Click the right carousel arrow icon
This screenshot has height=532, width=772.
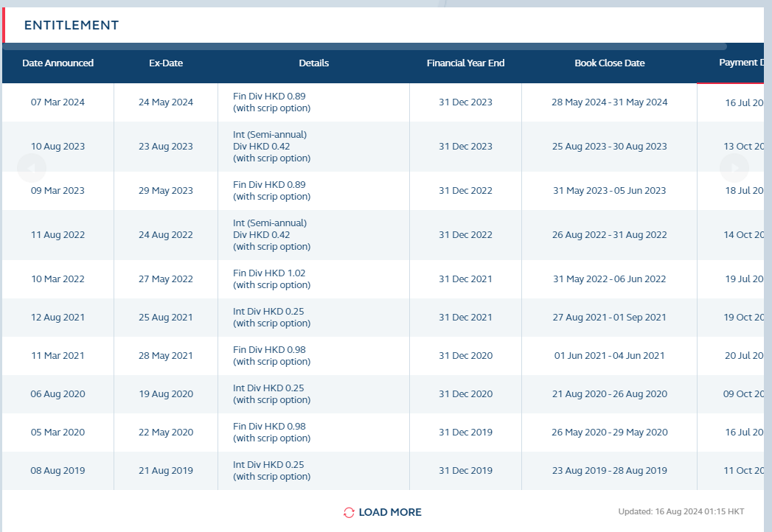click(734, 168)
